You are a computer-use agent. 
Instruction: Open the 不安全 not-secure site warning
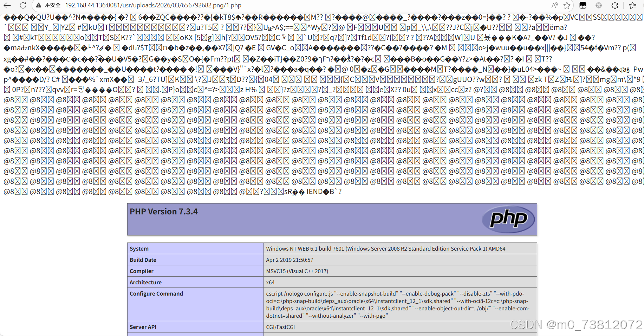[x=48, y=5]
